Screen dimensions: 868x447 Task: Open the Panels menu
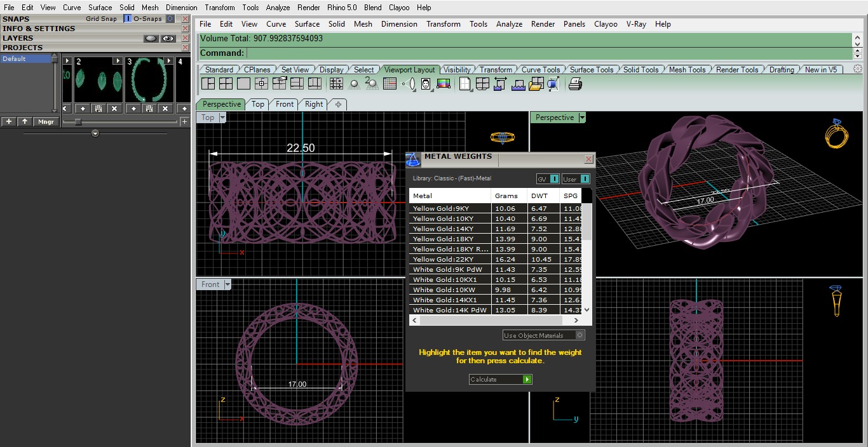tap(574, 24)
